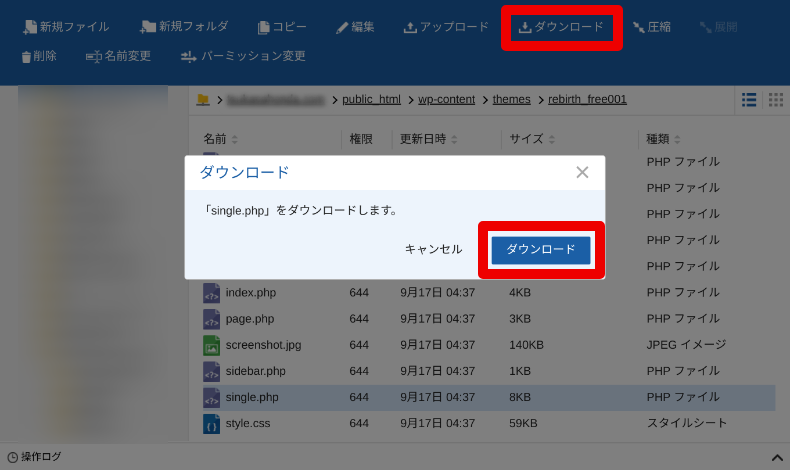Click the コピー toolbar button

tap(282, 27)
